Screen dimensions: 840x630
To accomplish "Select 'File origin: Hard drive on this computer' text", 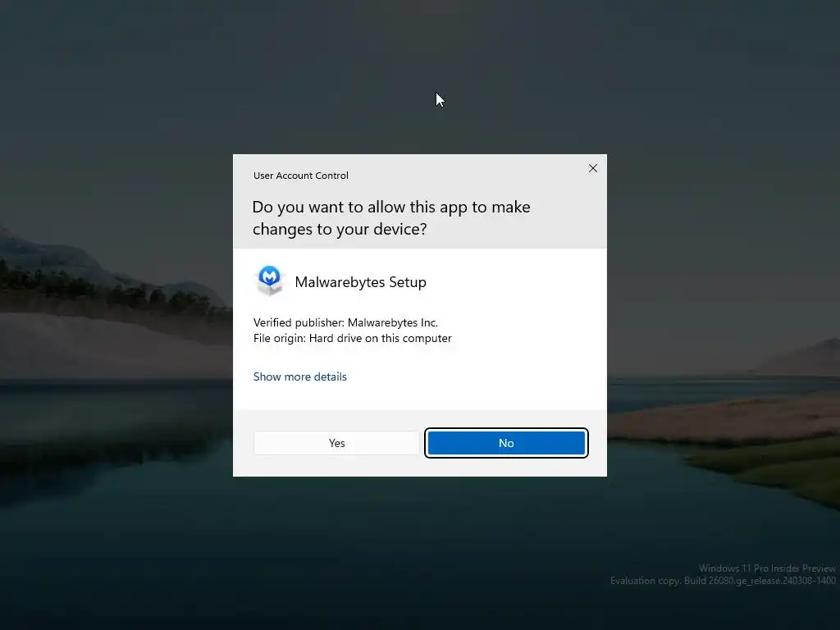I will pyautogui.click(x=353, y=338).
